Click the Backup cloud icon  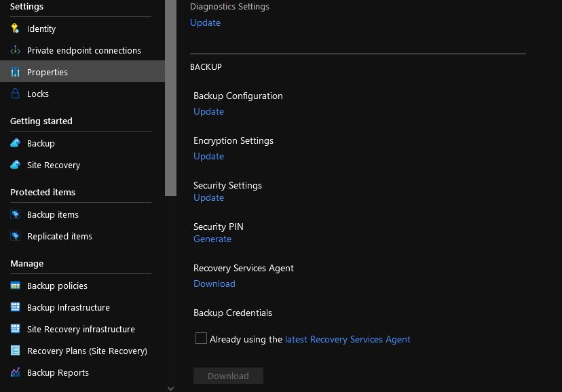(x=15, y=143)
